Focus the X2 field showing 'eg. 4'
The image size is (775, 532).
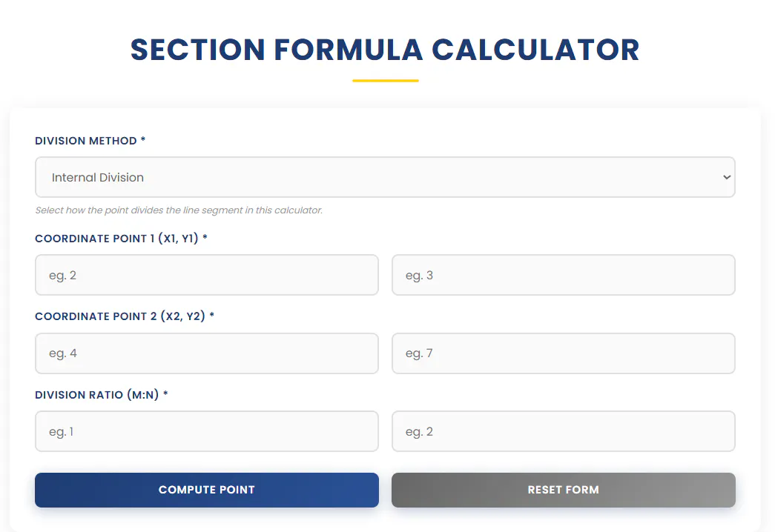[207, 353]
